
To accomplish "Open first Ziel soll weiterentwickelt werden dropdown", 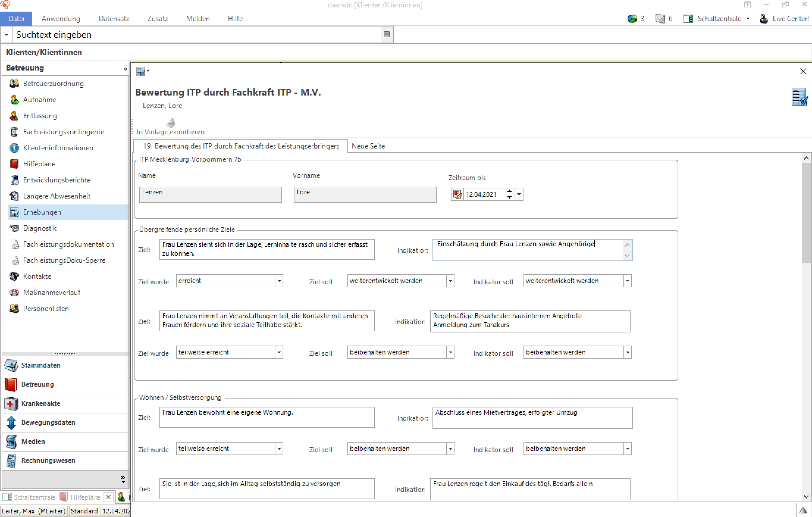I will pyautogui.click(x=450, y=281).
